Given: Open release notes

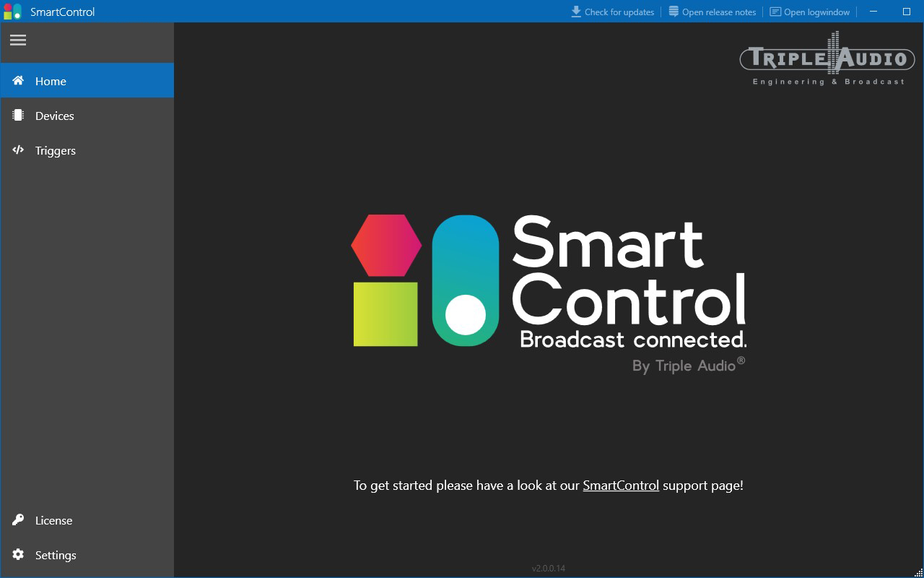Looking at the screenshot, I should 712,12.
